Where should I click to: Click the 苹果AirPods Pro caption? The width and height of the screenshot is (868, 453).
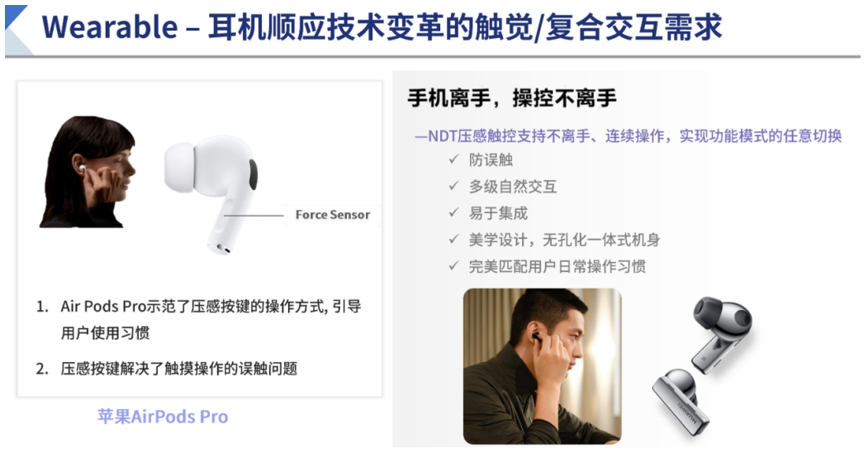tap(163, 417)
